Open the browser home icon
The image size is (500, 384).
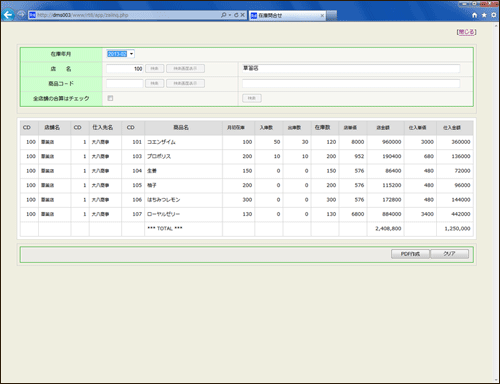click(x=475, y=15)
